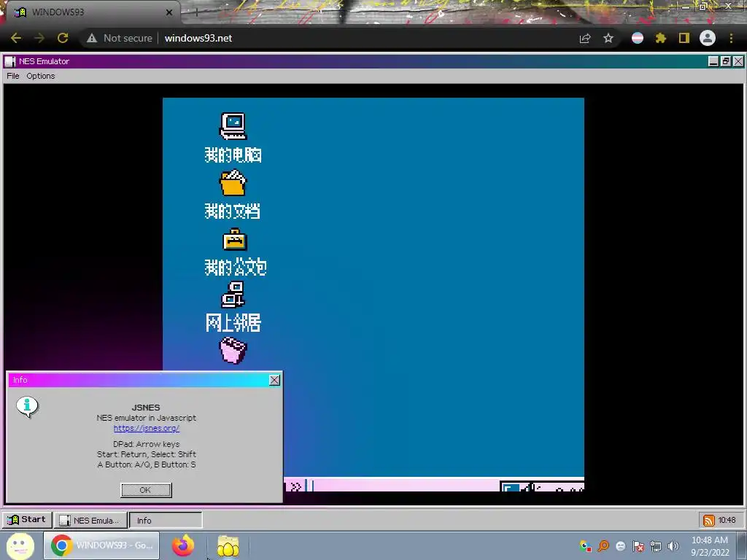Click the Not secure warning icon
747x560 pixels.
pos(91,38)
